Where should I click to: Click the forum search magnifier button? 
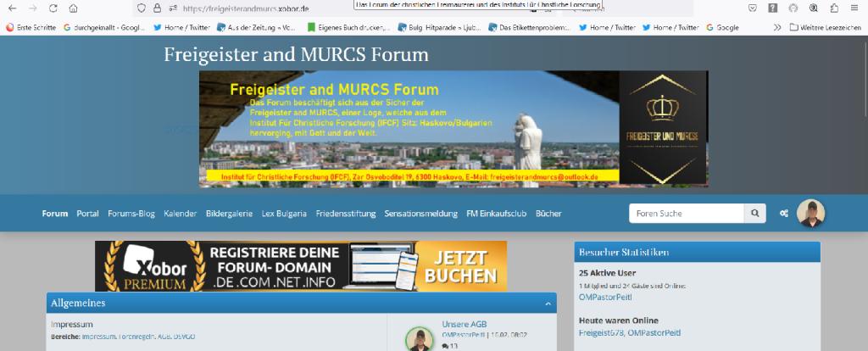(754, 214)
